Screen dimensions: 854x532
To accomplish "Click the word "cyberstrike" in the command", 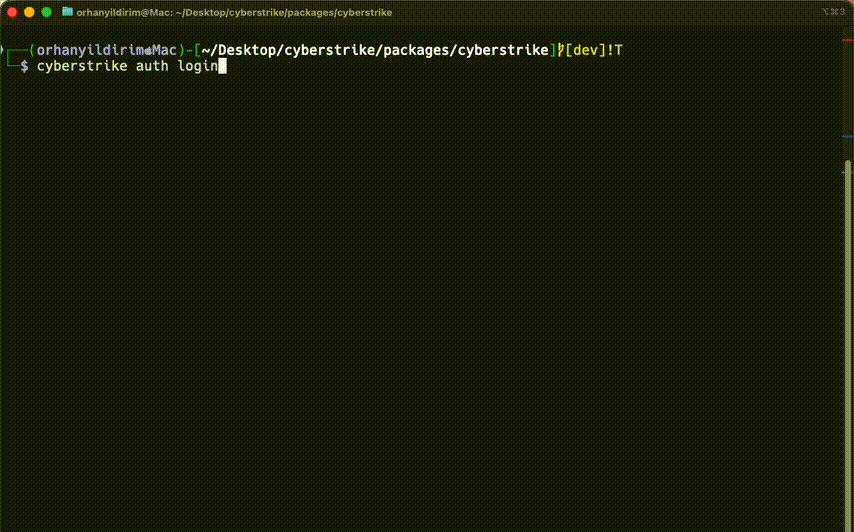I will tap(82, 66).
